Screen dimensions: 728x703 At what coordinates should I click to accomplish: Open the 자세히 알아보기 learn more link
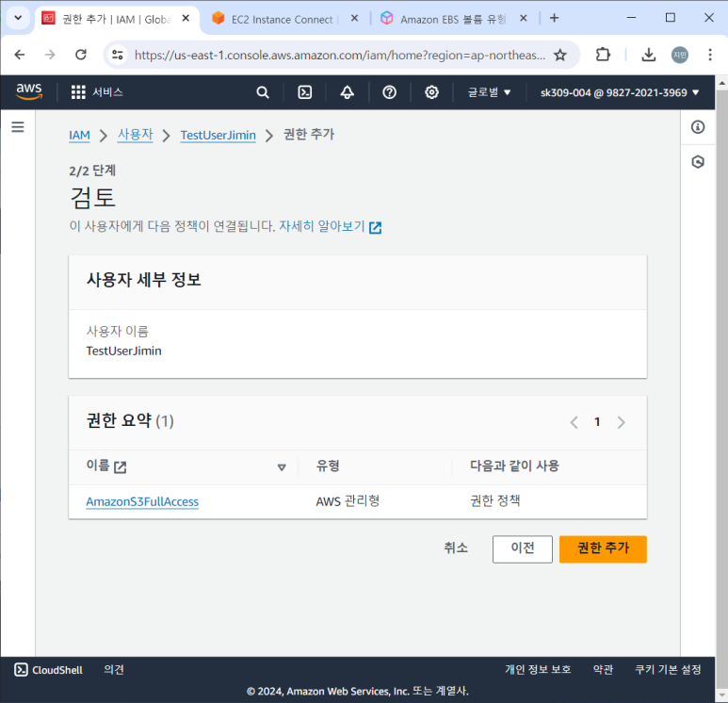pyautogui.click(x=331, y=226)
